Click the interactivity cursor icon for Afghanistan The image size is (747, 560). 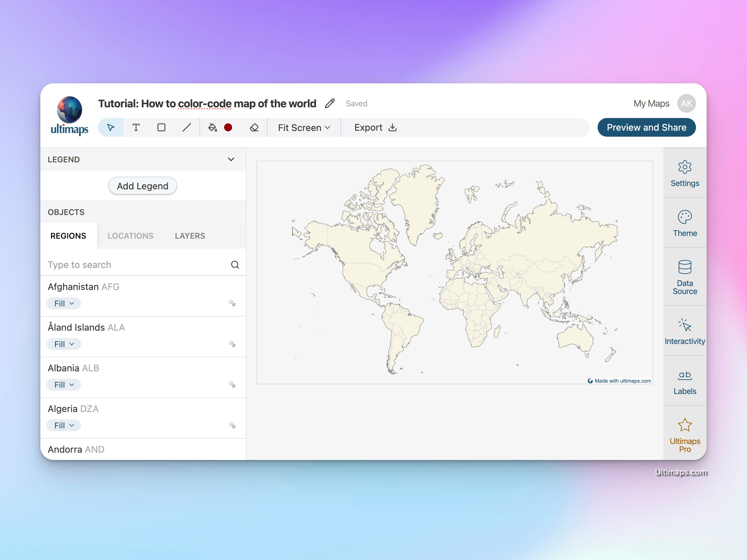coord(233,303)
